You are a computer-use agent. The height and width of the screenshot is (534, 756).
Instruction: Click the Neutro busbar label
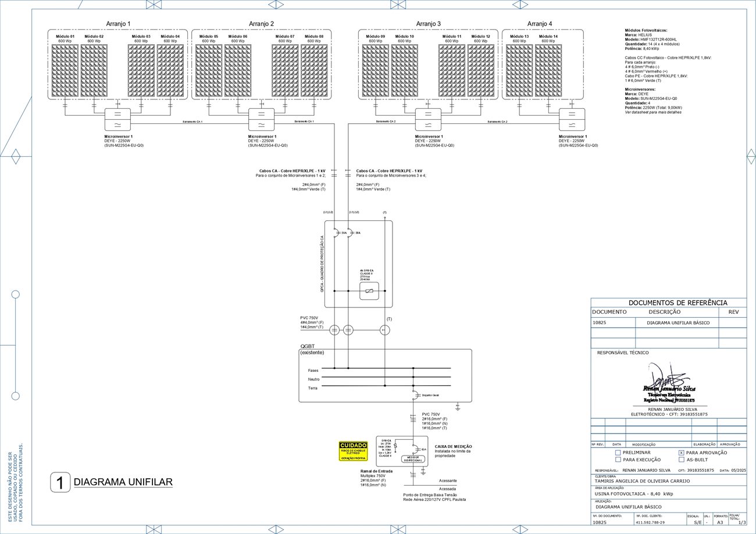313,379
